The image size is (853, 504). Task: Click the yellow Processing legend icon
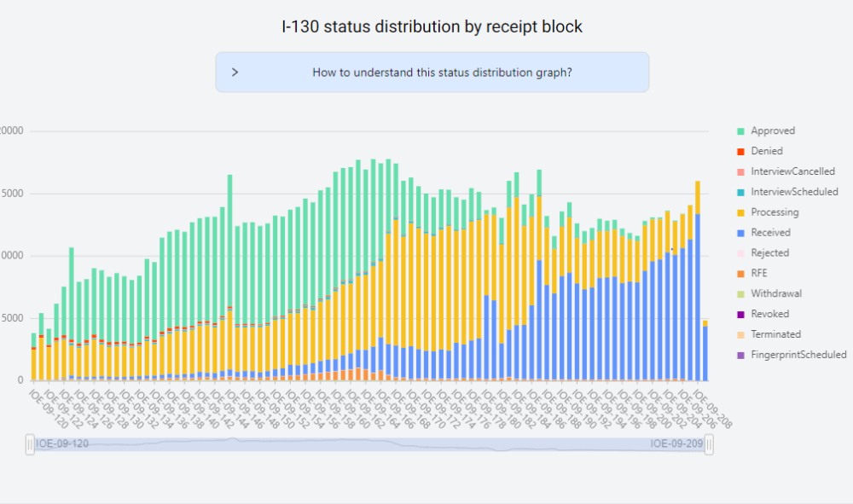pyautogui.click(x=740, y=213)
